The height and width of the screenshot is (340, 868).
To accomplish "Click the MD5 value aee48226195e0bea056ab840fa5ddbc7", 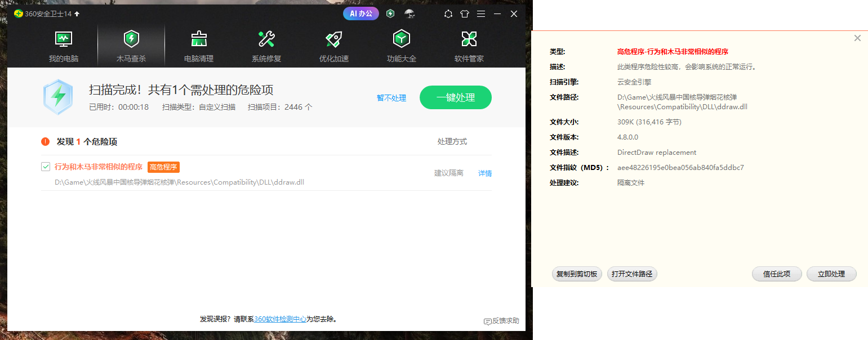I will (680, 168).
